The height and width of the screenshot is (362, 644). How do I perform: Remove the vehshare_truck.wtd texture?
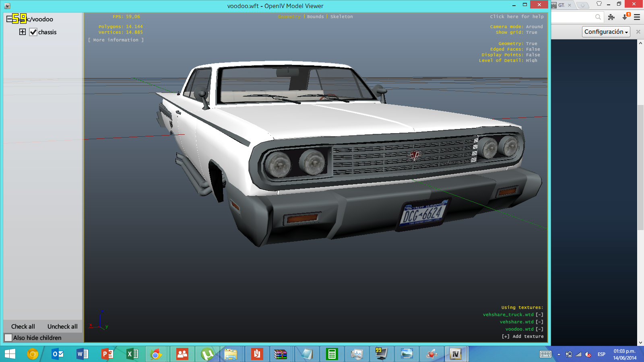(x=539, y=315)
